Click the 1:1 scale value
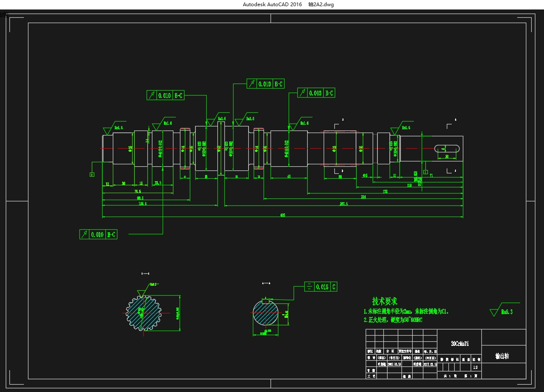Image resolution: width=544 pixels, height=392 pixels. pos(475,367)
